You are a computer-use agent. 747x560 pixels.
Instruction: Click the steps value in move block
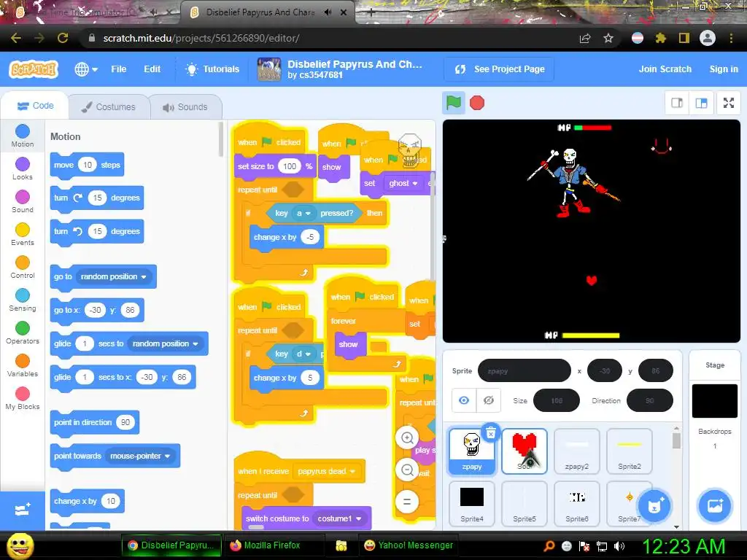[88, 166]
